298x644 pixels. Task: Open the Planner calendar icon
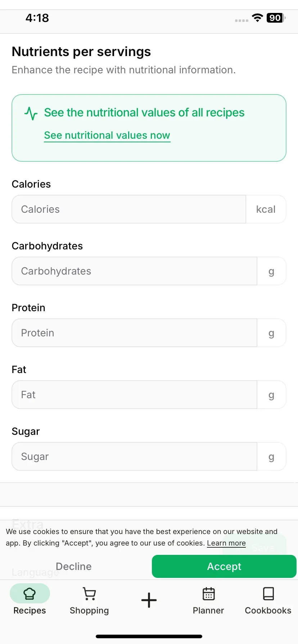[x=208, y=594]
